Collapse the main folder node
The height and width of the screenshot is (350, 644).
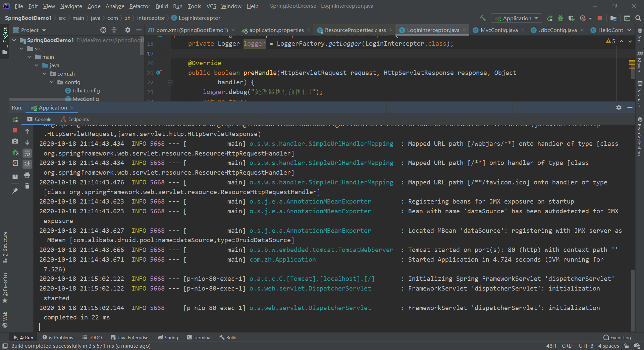point(29,57)
